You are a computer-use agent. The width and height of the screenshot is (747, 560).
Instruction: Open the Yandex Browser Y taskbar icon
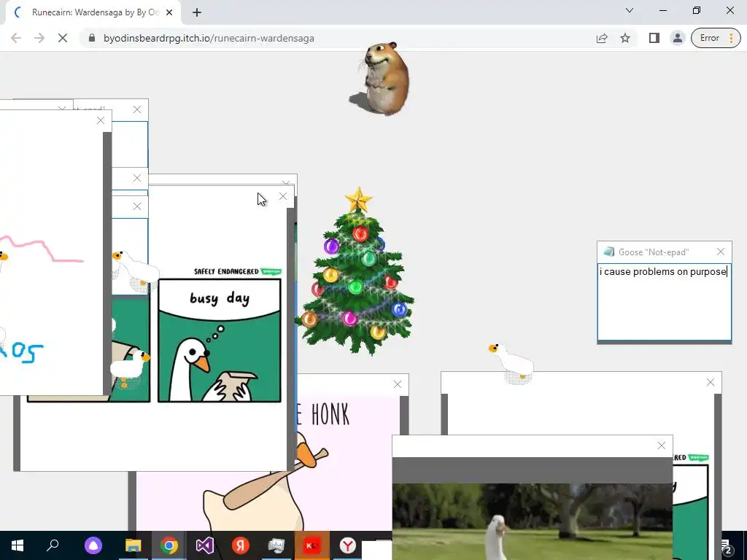tap(348, 545)
